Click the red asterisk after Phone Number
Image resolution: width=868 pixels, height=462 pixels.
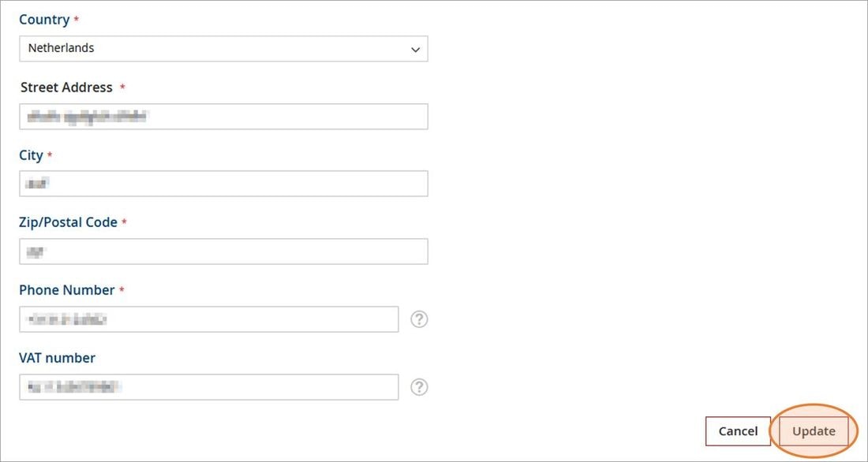click(x=122, y=289)
